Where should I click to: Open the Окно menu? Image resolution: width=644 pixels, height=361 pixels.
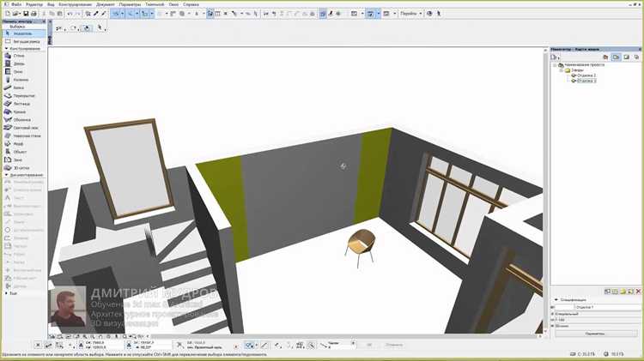click(173, 4)
